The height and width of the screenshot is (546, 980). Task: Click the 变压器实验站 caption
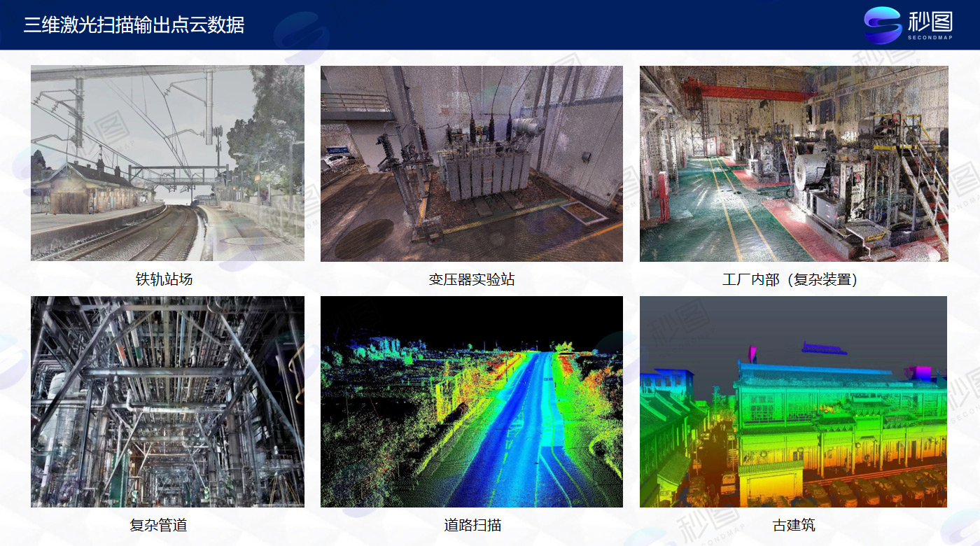tap(471, 279)
